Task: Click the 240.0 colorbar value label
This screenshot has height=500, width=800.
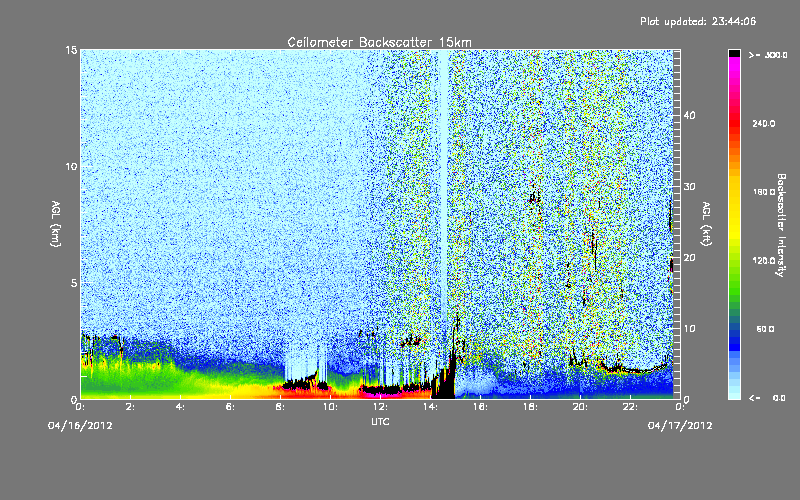Action: 764,124
